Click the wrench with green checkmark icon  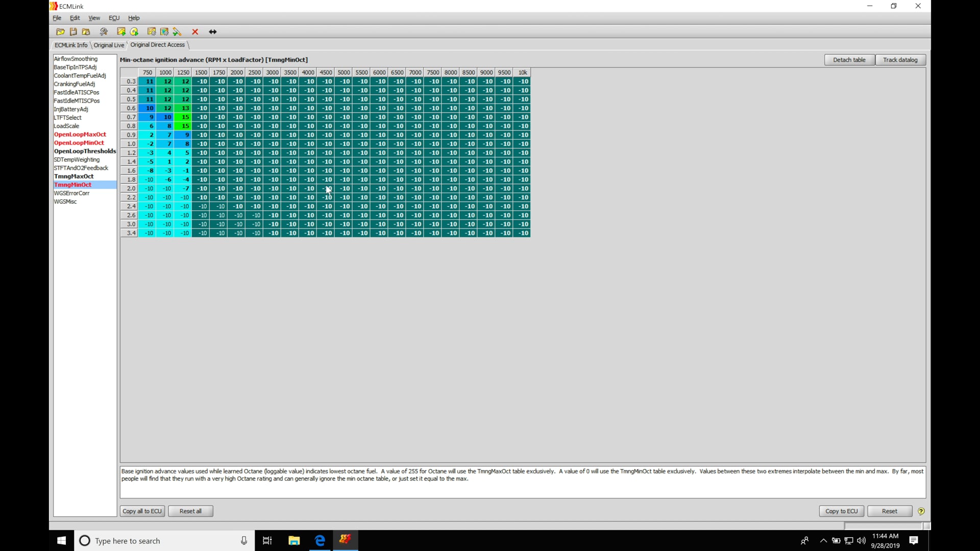click(177, 32)
